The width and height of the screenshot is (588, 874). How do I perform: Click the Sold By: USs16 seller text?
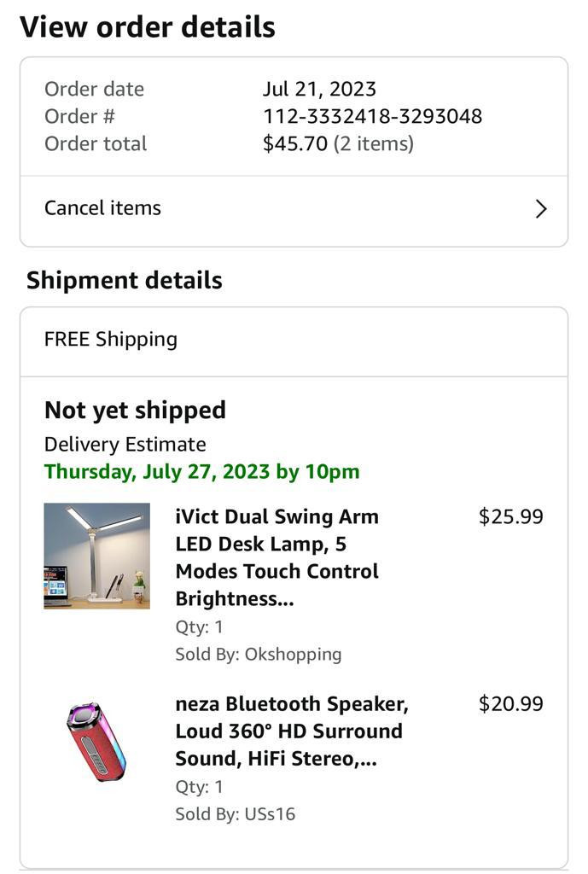pos(235,813)
